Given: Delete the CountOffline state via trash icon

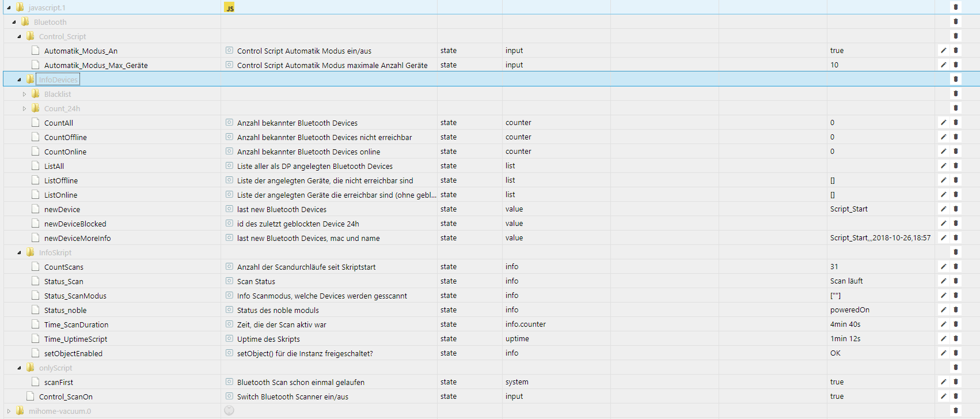Looking at the screenshot, I should 956,137.
